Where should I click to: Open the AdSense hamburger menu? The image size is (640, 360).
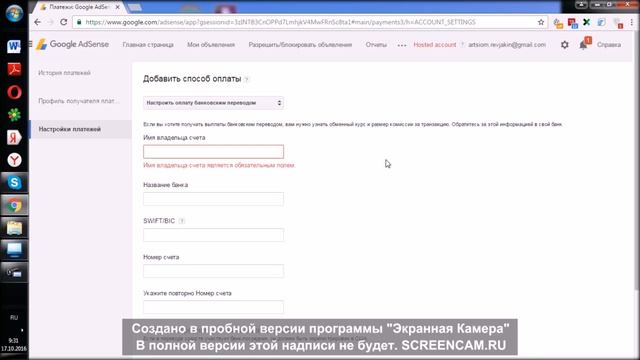tap(30, 44)
